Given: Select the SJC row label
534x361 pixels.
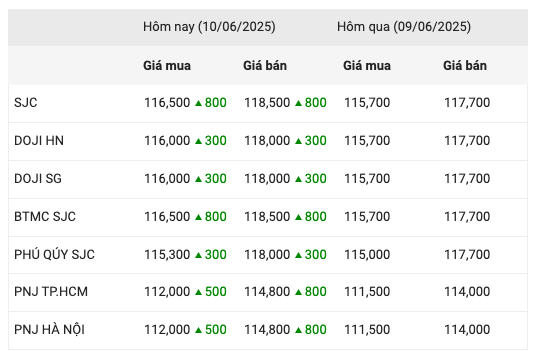Looking at the screenshot, I should click(x=26, y=103).
